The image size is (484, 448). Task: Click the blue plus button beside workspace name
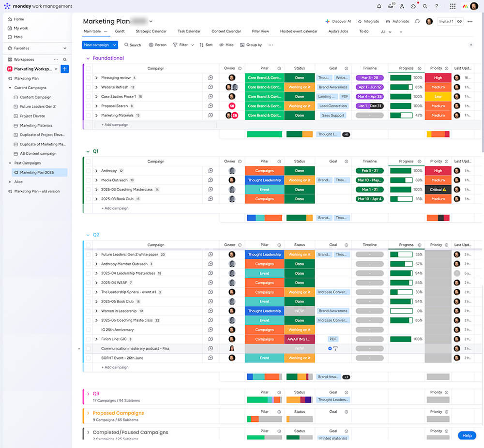point(64,69)
